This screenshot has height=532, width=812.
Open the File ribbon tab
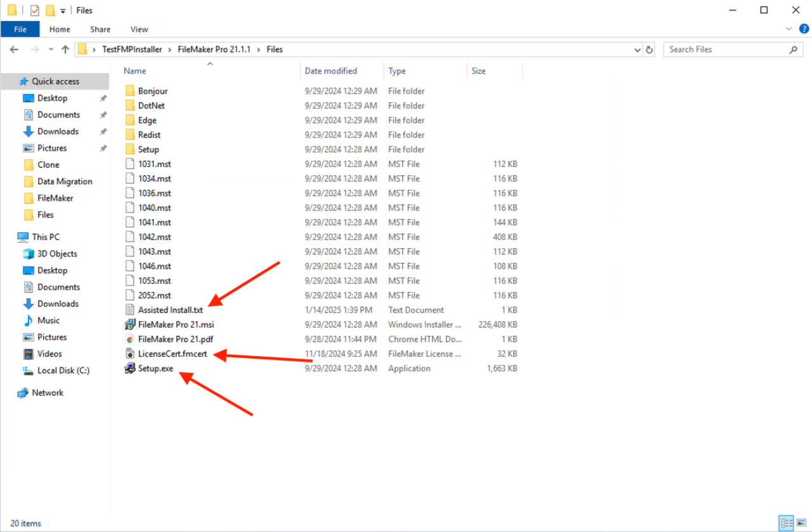tap(20, 29)
